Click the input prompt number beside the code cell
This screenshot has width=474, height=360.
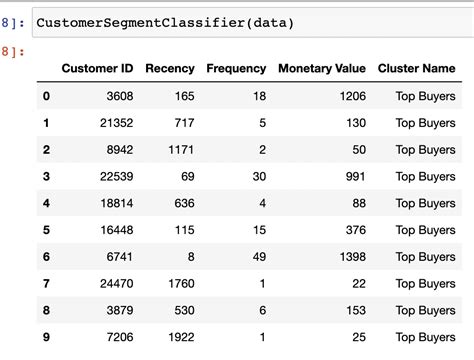tap(13, 23)
